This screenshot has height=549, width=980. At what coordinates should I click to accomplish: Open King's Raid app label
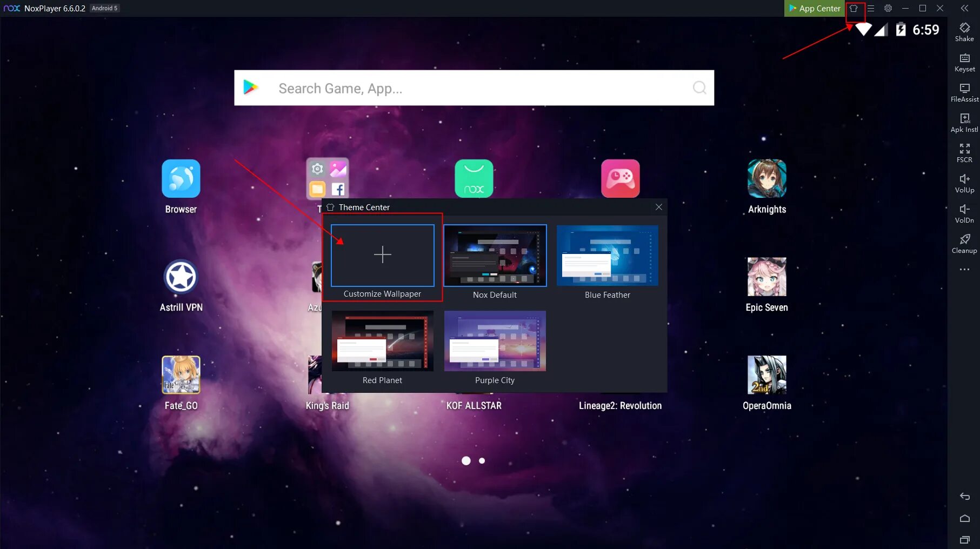[328, 406]
